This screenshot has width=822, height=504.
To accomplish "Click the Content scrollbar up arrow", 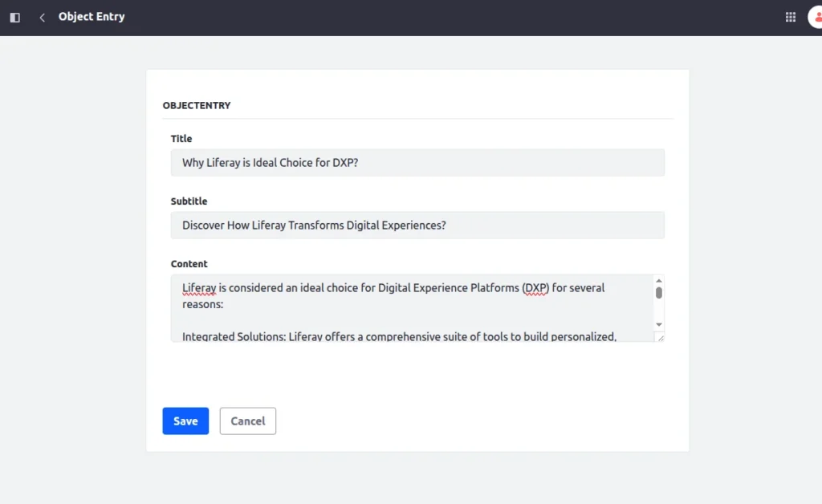I will pos(659,280).
